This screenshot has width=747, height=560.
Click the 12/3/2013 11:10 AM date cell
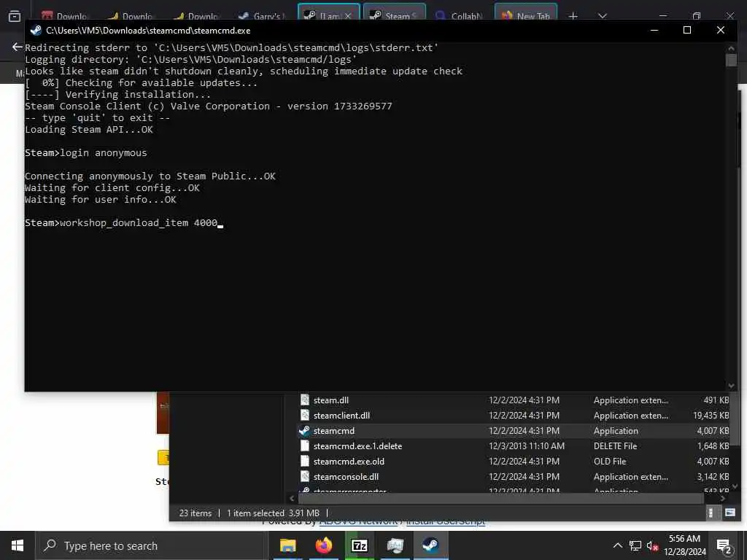tap(527, 446)
